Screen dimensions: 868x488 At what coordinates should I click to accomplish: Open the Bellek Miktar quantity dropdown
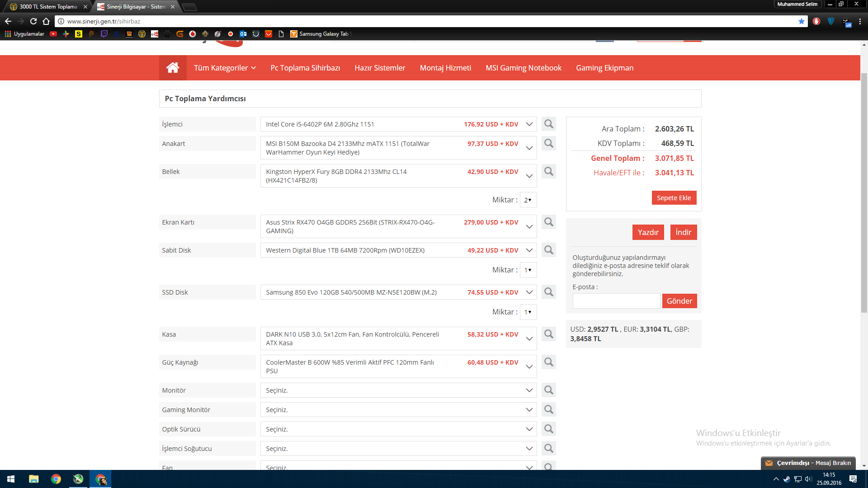pos(528,200)
